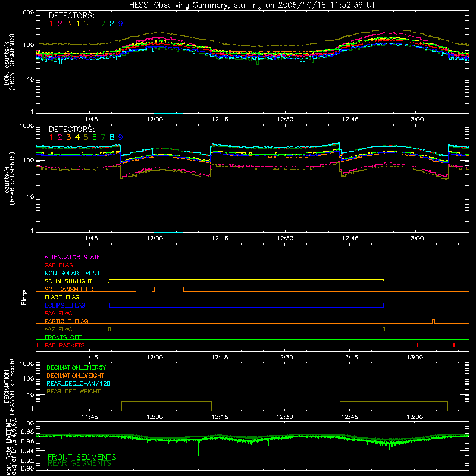Pick detector 6 in rear segments legend

(95, 137)
